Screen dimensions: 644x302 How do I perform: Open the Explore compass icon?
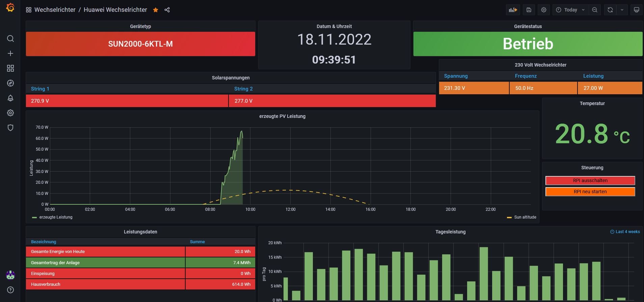[10, 83]
